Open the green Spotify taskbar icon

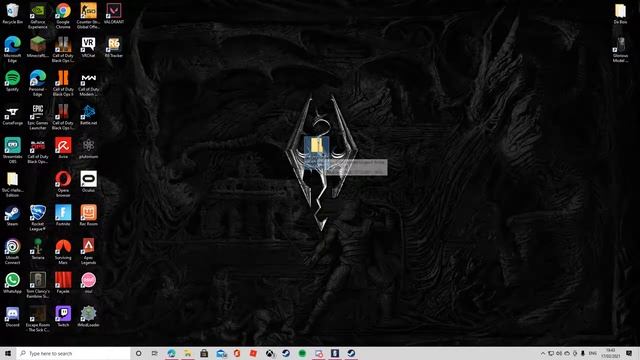302,353
